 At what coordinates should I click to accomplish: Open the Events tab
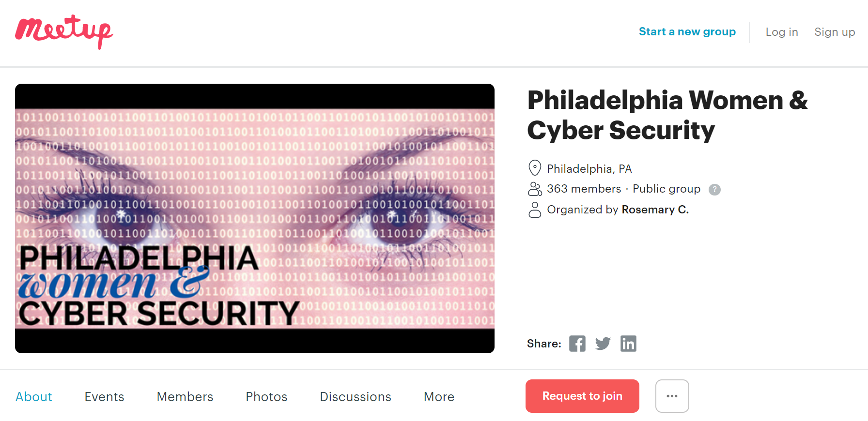[x=104, y=397]
